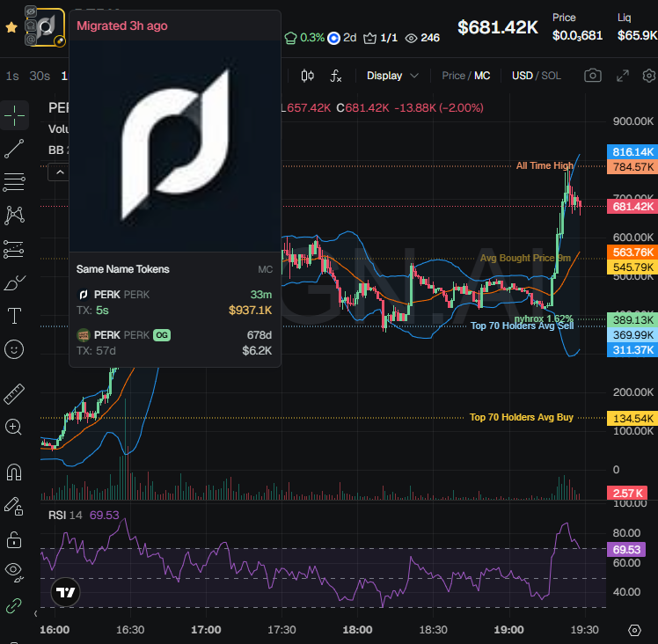Image resolution: width=658 pixels, height=644 pixels.
Task: Select the 1s timeframe
Action: coord(12,76)
